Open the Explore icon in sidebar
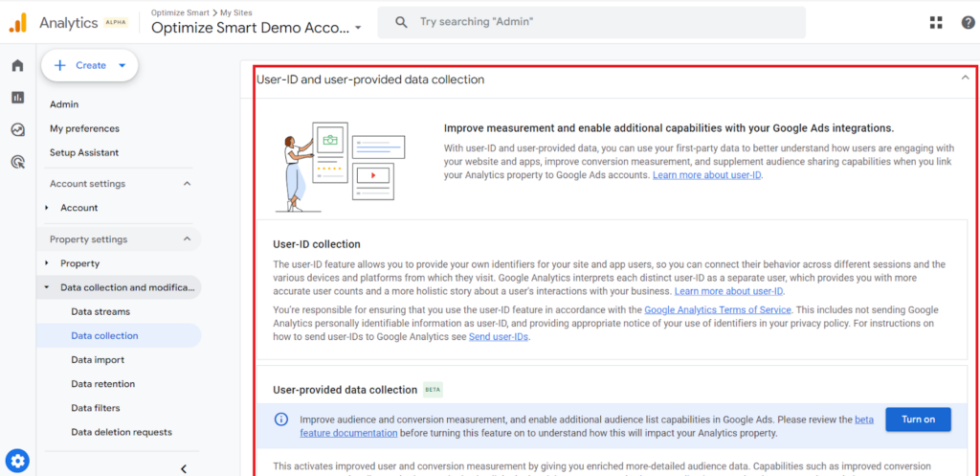This screenshot has width=980, height=476. pyautogui.click(x=17, y=130)
